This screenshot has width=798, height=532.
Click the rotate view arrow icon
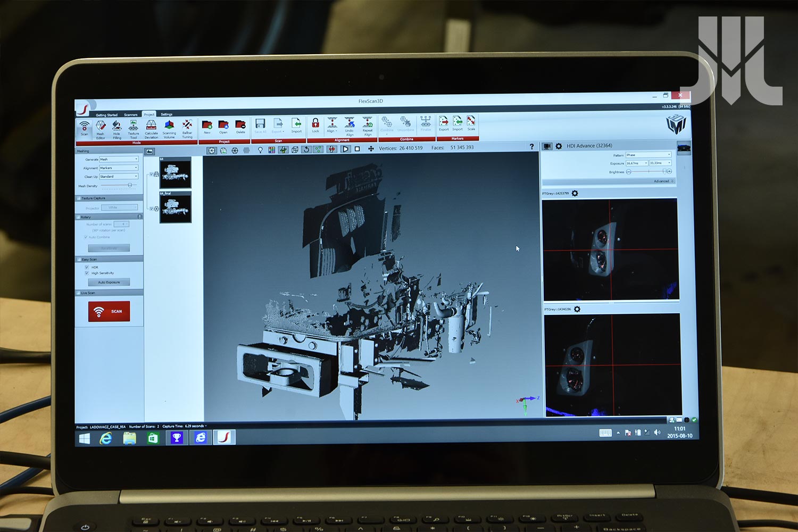point(306,149)
